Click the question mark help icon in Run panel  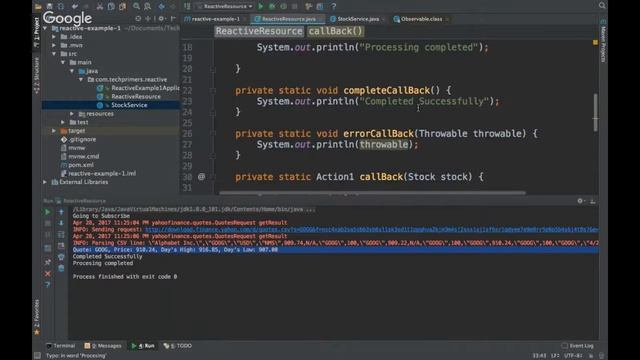coord(48,284)
